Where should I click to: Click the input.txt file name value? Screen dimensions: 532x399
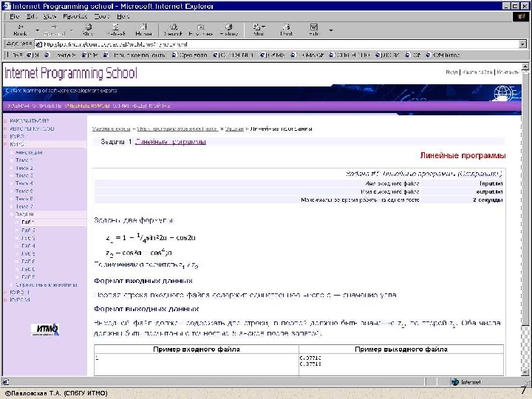491,183
